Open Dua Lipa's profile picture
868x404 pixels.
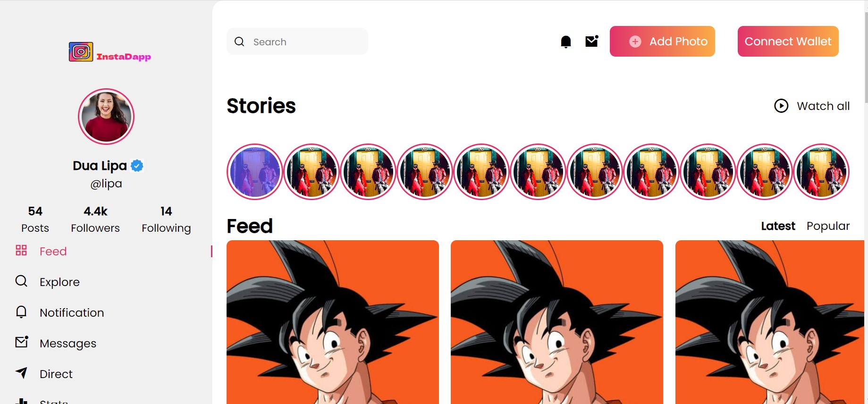click(x=106, y=117)
